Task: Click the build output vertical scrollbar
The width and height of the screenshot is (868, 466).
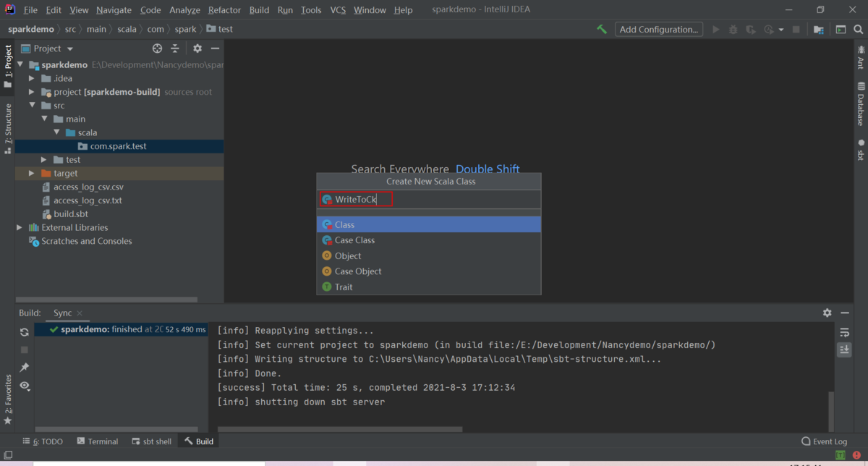Action: pyautogui.click(x=830, y=410)
